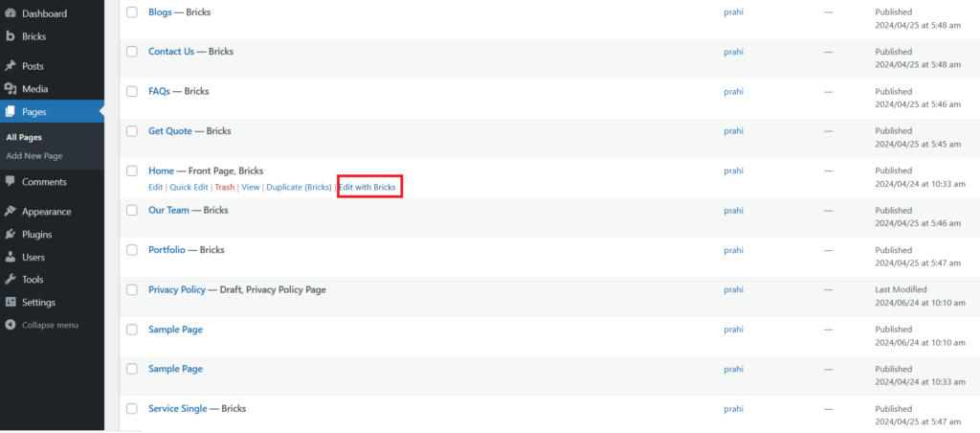This screenshot has width=980, height=433.
Task: Select the Portfolio page checkbox
Action: point(132,250)
